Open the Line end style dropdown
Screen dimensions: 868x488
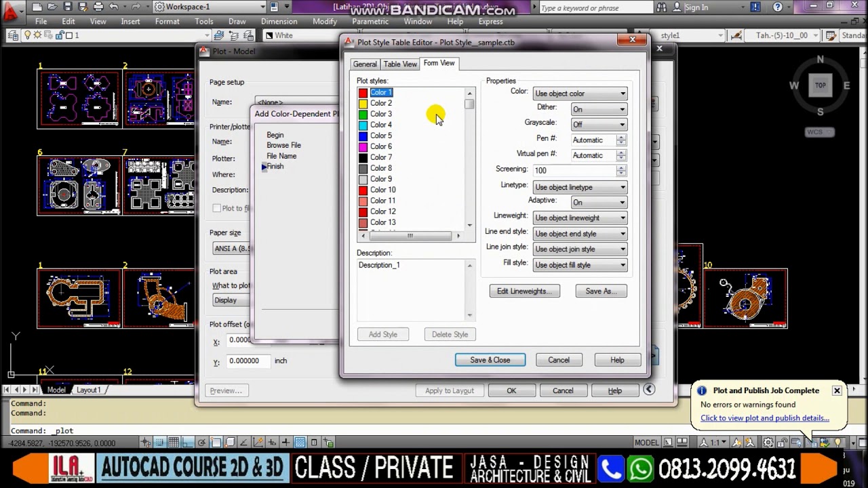point(580,234)
